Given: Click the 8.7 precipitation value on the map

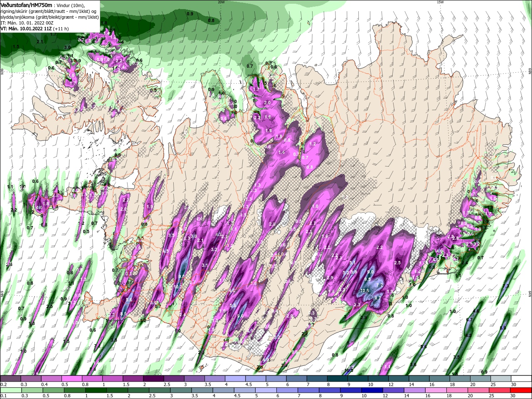Looking at the screenshot, I should point(377,298).
